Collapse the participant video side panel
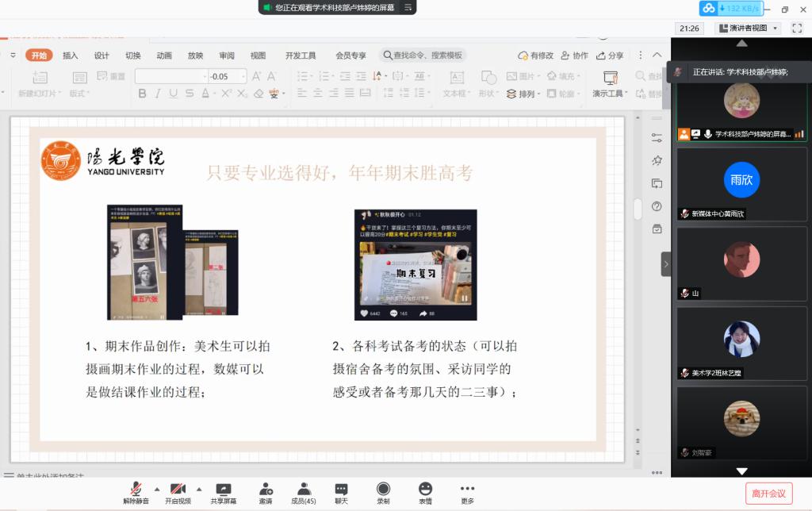 (666, 264)
